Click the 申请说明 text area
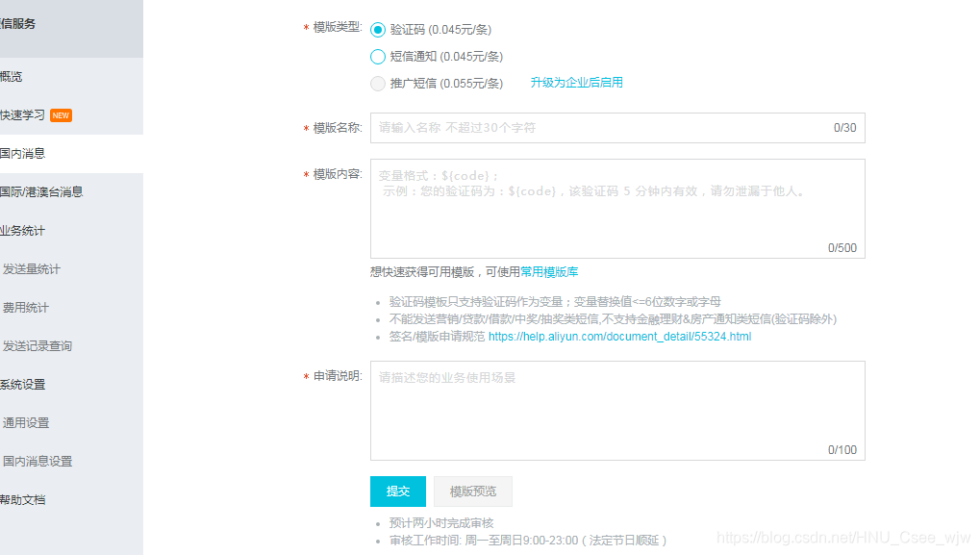 616,410
